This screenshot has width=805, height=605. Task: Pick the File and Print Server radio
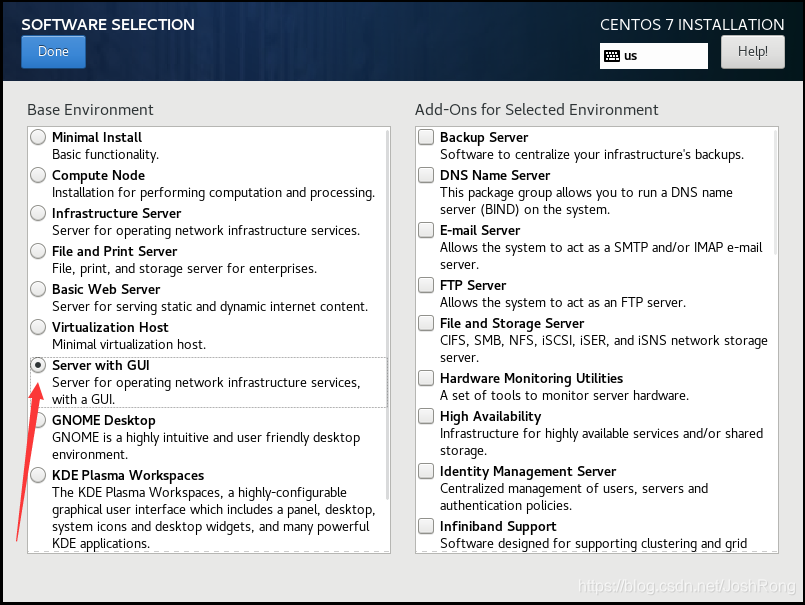[x=38, y=251]
